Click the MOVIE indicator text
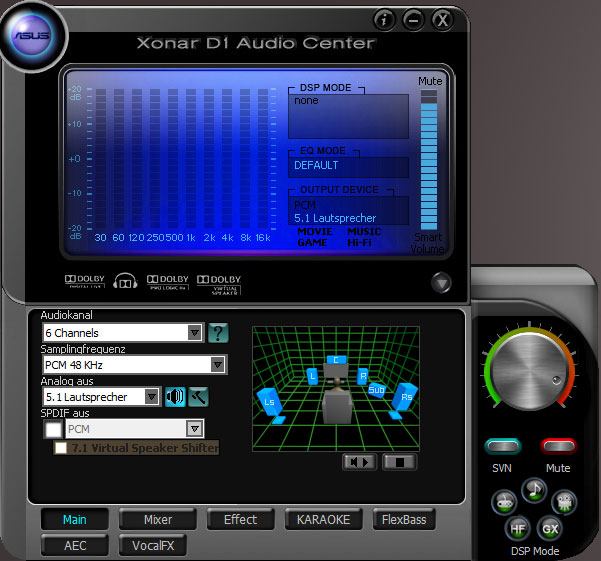Viewport: 601px width, 561px height. pyautogui.click(x=315, y=231)
